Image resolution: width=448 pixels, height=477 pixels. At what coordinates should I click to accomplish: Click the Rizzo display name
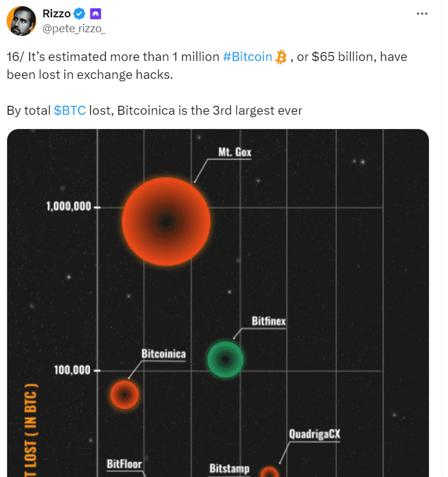click(x=57, y=14)
